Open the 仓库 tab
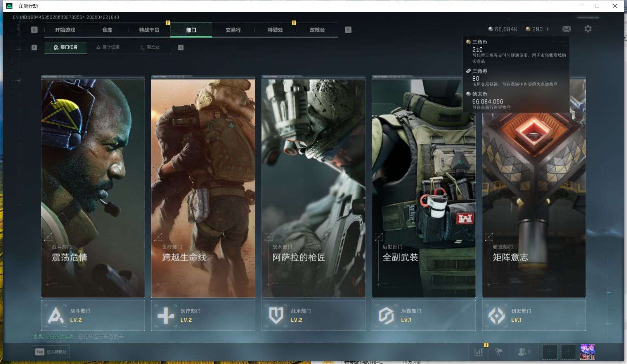This screenshot has width=627, height=364. click(x=107, y=30)
